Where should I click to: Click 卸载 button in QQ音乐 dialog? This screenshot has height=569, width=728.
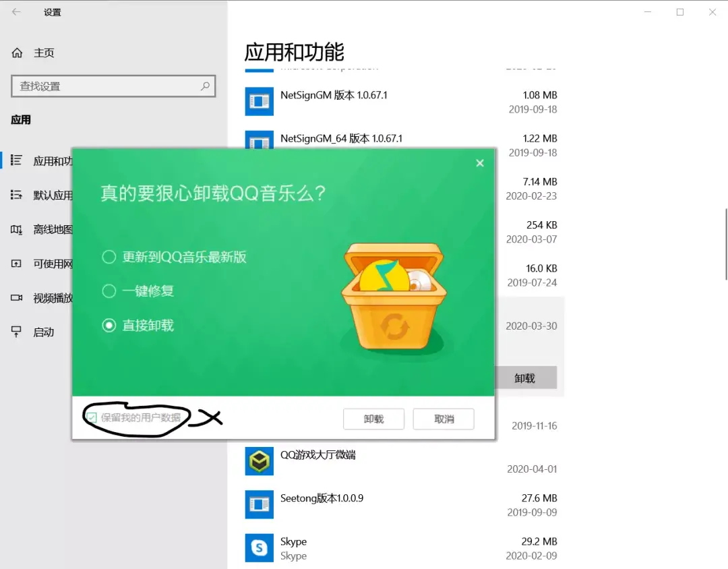tap(373, 419)
